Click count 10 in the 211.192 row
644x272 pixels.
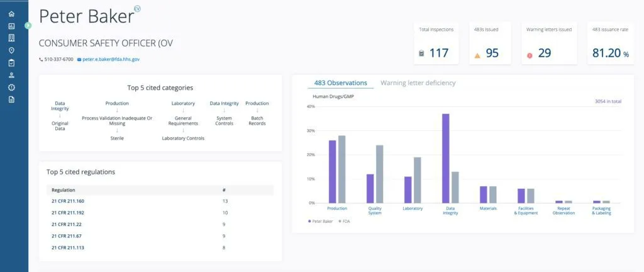click(x=225, y=213)
